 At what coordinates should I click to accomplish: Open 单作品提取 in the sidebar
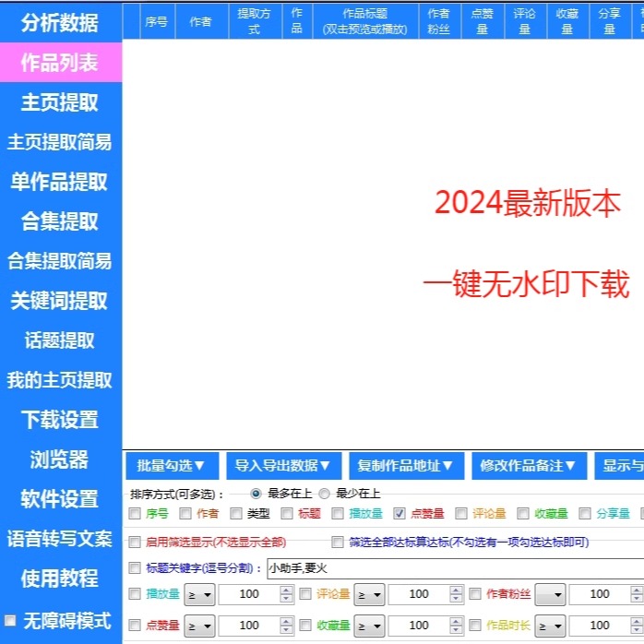pyautogui.click(x=60, y=182)
